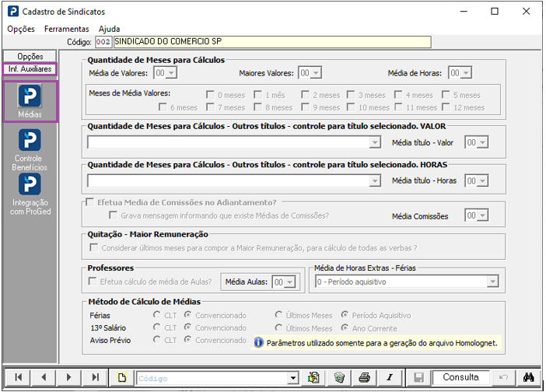Click the Inf. Auxiliares button

click(30, 69)
